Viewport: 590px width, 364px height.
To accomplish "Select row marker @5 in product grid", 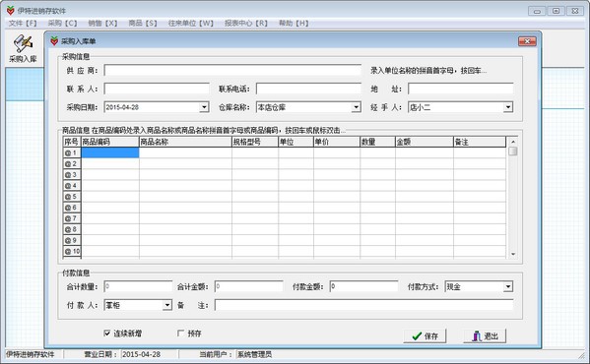I will point(72,197).
